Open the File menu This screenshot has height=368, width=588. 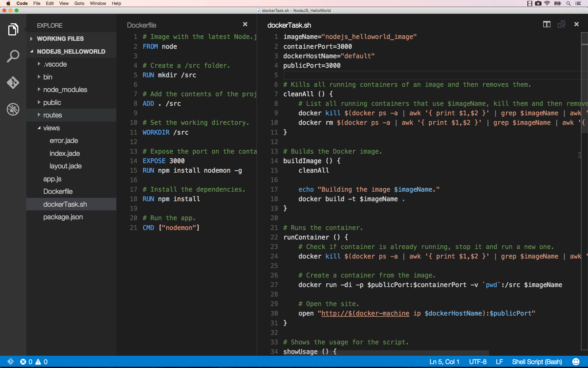37,3
